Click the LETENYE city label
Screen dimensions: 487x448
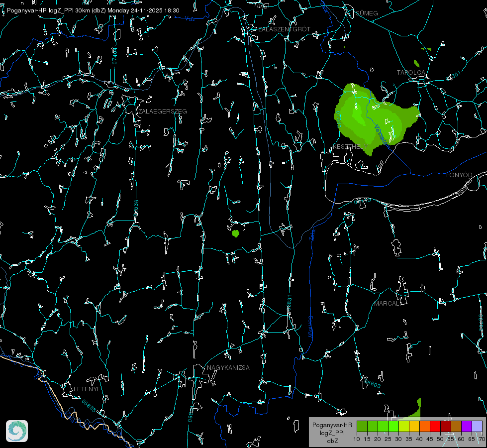click(87, 389)
